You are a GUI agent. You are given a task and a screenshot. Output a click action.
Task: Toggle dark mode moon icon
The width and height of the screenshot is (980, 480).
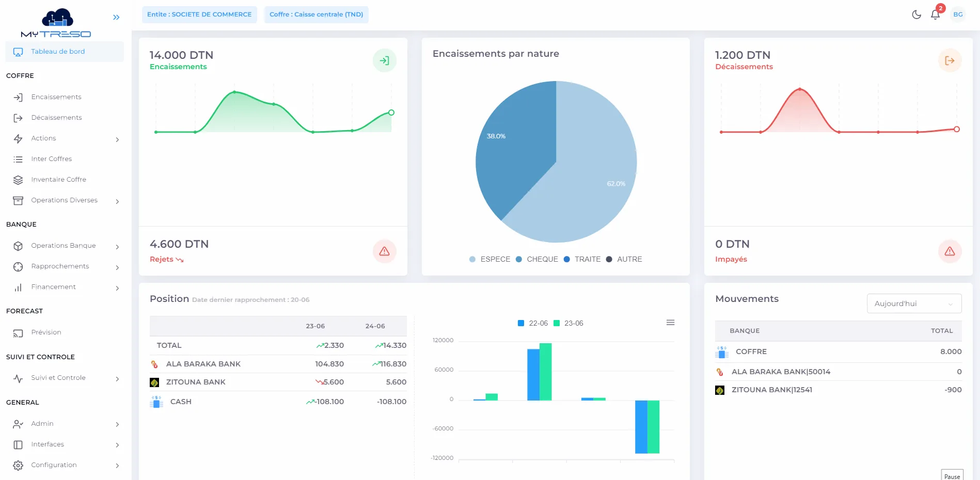916,14
